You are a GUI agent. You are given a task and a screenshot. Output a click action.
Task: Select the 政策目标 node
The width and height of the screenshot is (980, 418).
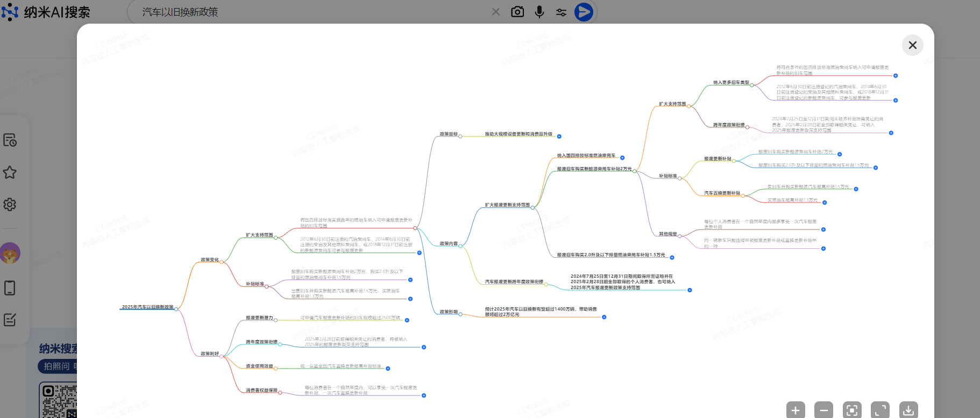pos(449,134)
